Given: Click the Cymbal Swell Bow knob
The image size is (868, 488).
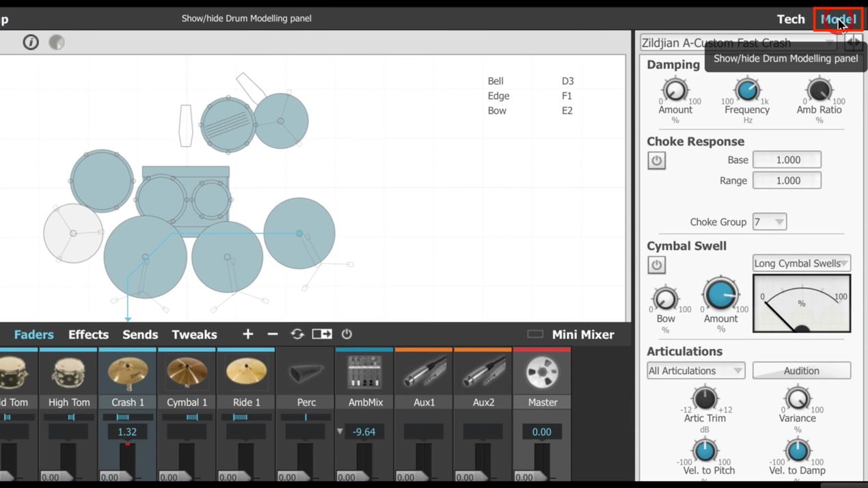Looking at the screenshot, I should click(665, 299).
